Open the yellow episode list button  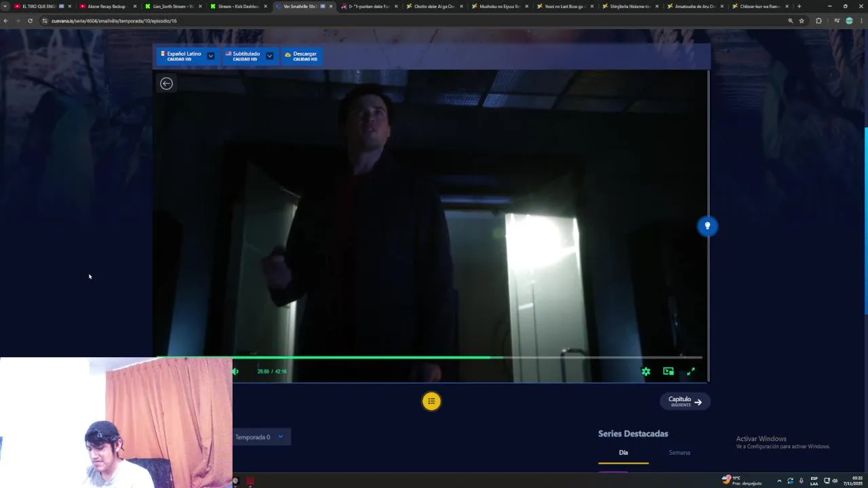point(431,401)
